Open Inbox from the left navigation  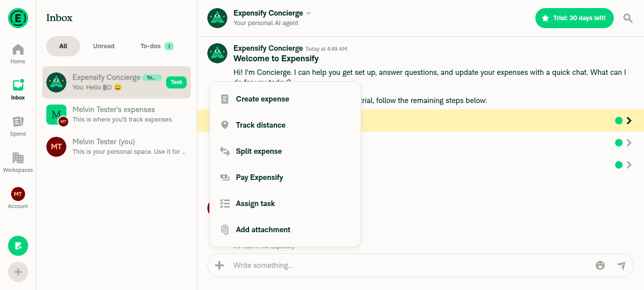[x=18, y=90]
